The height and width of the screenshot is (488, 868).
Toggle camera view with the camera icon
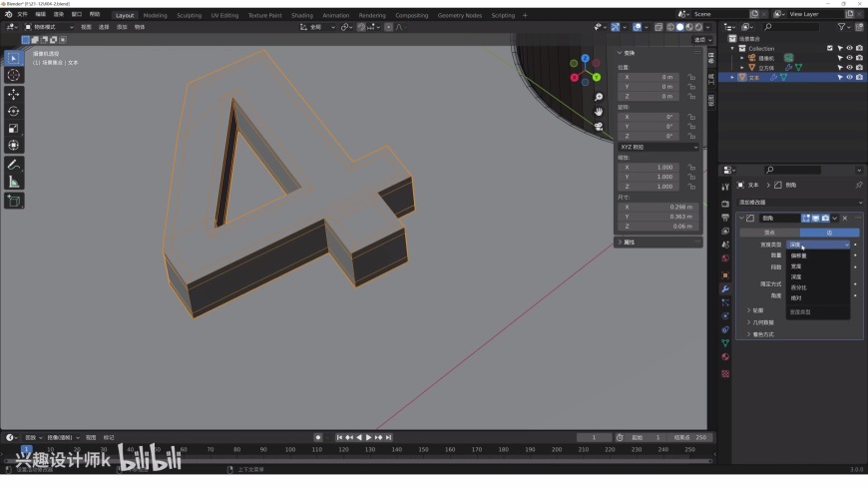coord(599,127)
